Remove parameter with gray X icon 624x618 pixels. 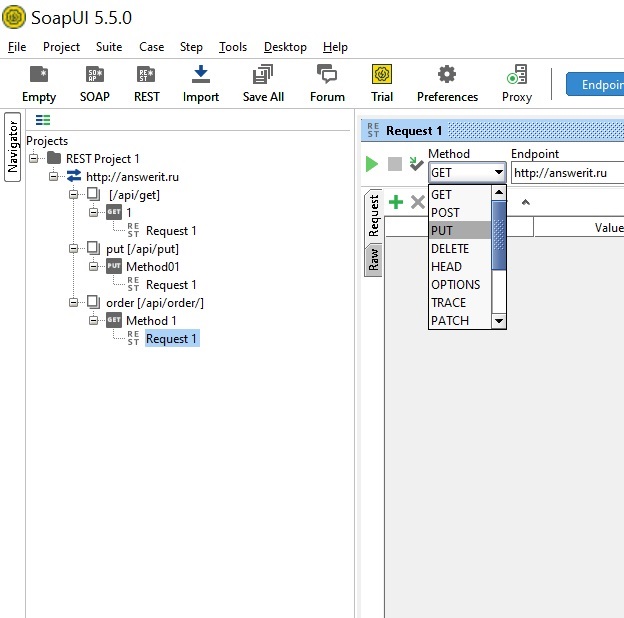coord(417,202)
